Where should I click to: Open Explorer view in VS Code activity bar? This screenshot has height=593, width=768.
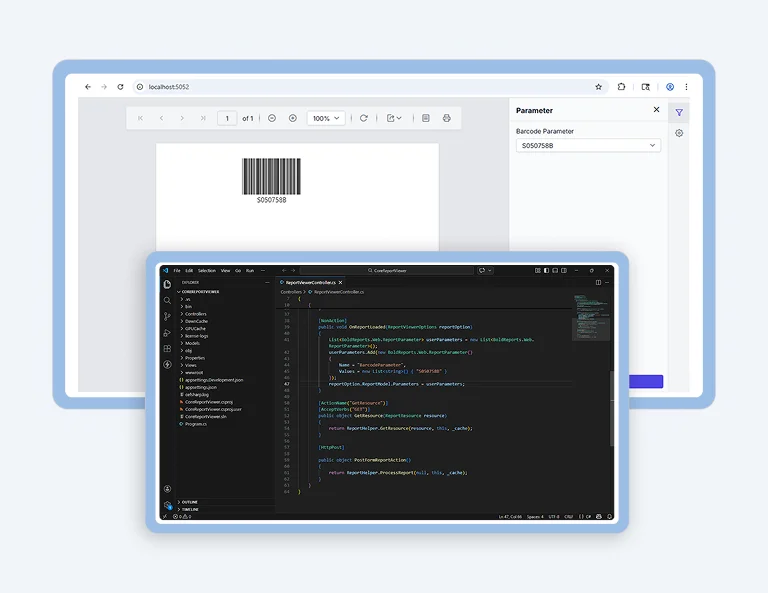pyautogui.click(x=168, y=285)
